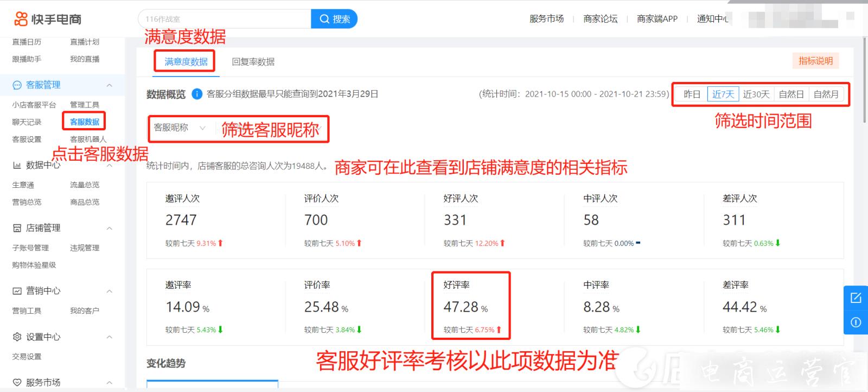Open 服务市场 in the top navigation
This screenshot has height=392, width=868.
pos(546,19)
